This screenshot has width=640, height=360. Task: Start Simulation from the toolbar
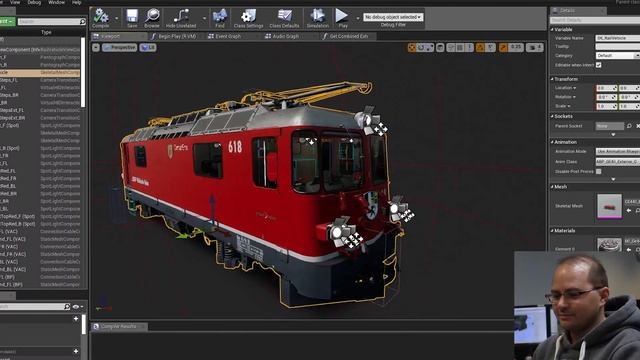tap(317, 18)
